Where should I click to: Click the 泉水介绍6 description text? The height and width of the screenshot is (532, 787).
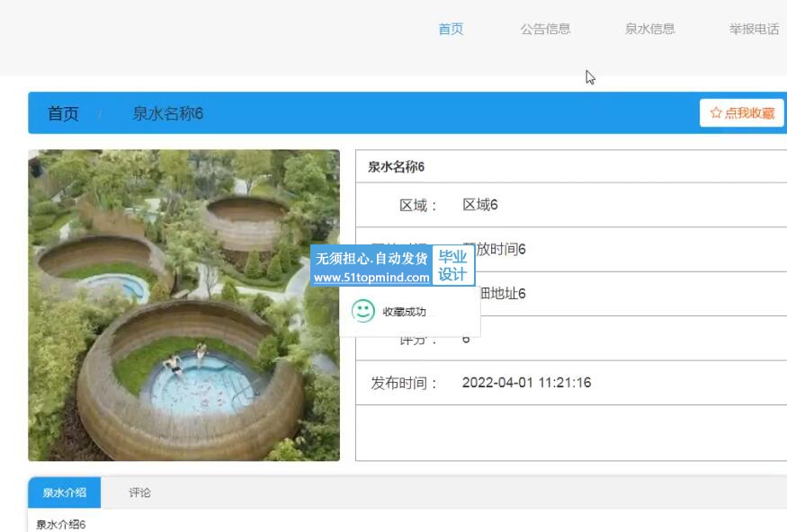click(61, 525)
